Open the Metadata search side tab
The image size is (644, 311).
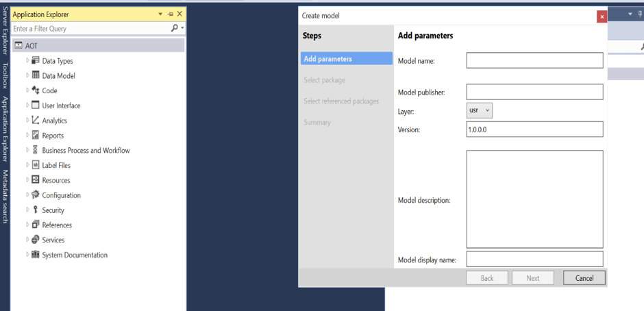click(5, 197)
